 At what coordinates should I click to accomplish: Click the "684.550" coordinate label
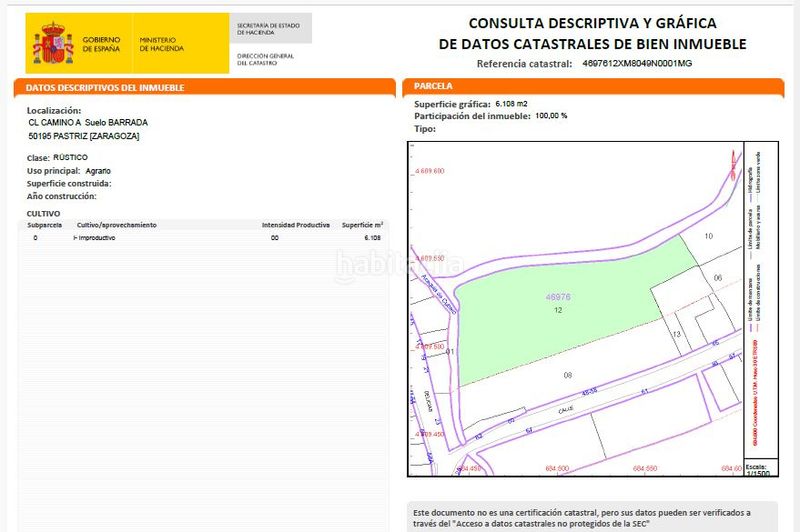click(645, 468)
